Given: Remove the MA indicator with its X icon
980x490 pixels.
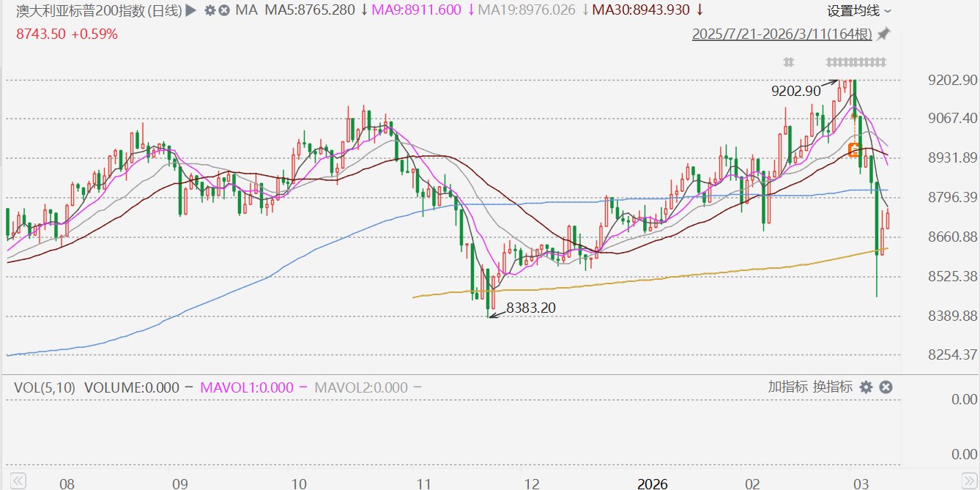Looking at the screenshot, I should point(224,11).
